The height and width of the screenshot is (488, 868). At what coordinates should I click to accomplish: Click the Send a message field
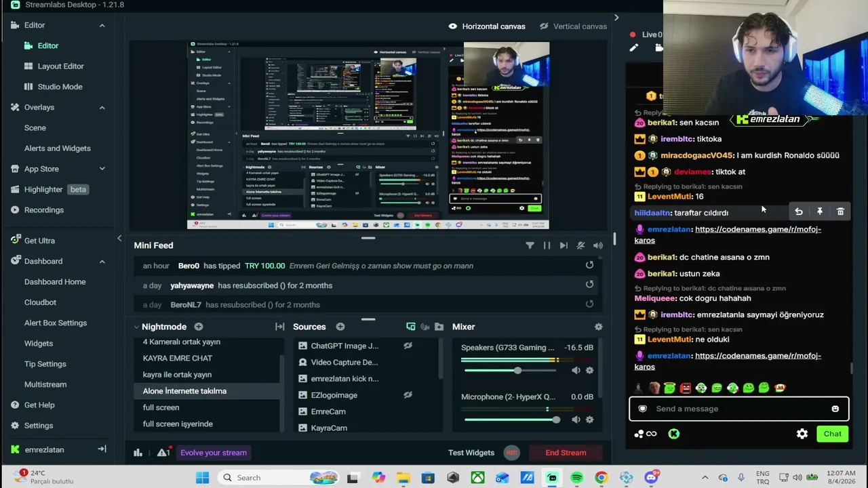click(x=738, y=409)
